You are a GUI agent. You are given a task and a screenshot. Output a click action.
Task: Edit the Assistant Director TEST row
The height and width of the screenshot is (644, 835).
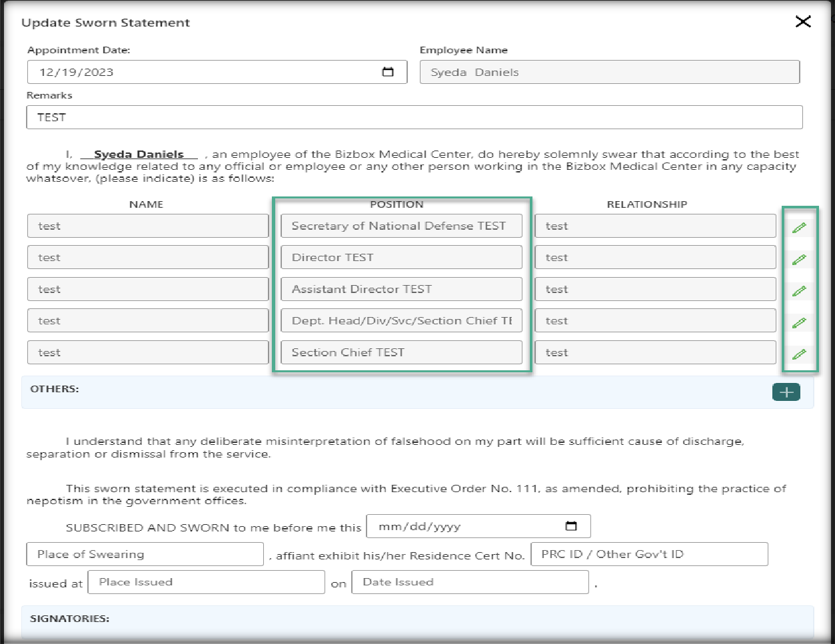tap(799, 290)
